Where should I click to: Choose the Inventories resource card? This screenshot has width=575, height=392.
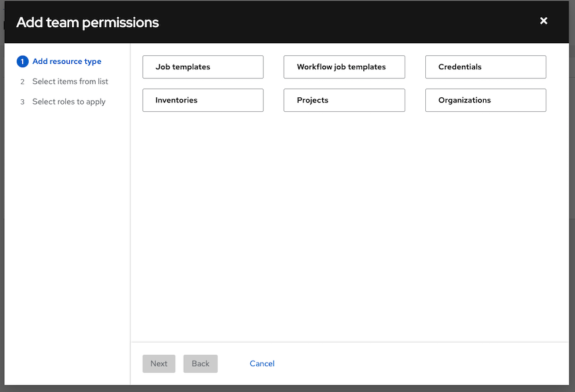coord(202,100)
